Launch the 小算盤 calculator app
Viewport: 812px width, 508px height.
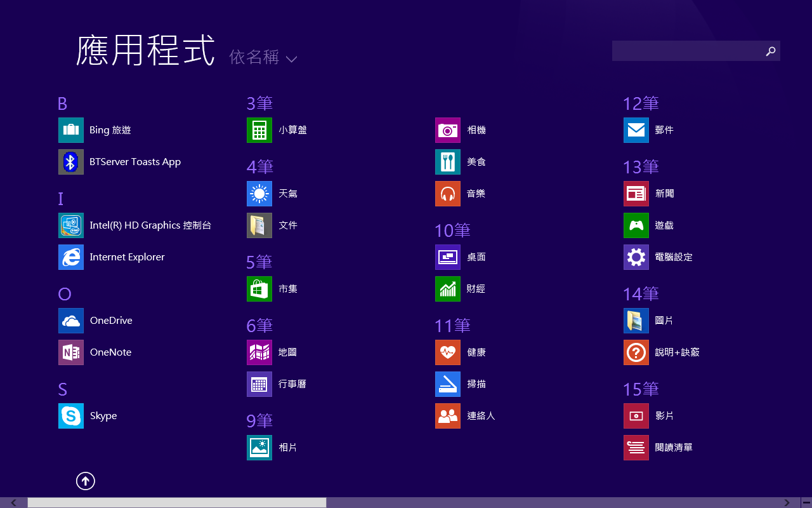[x=259, y=130]
